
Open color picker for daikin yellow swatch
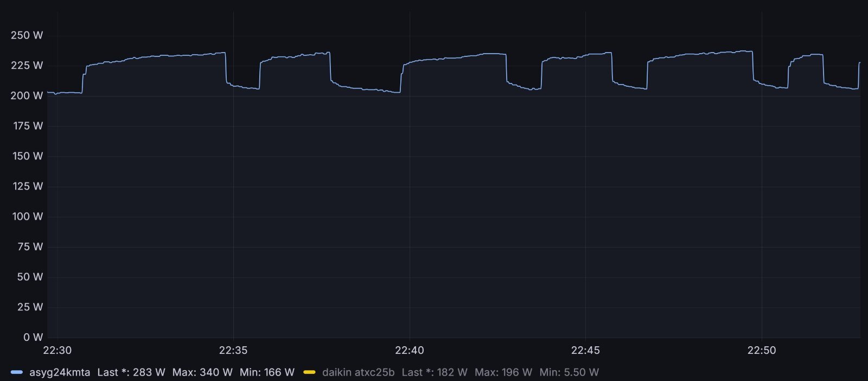tap(309, 372)
